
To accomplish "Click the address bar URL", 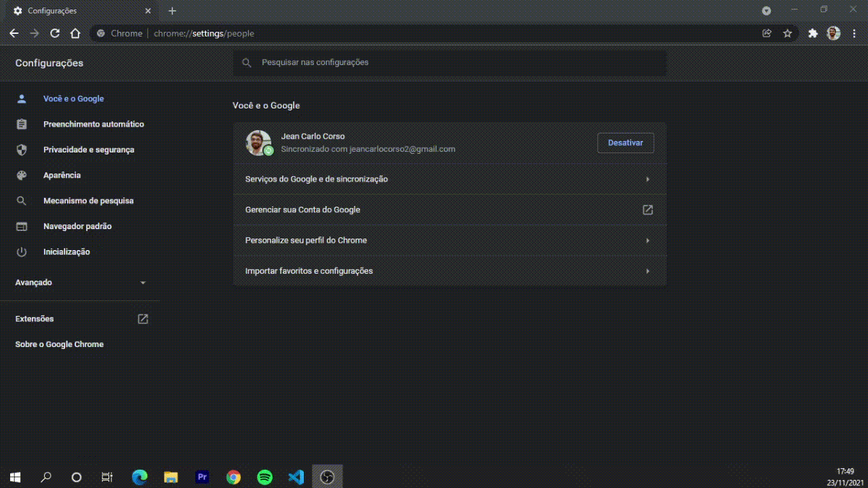I will click(x=204, y=33).
